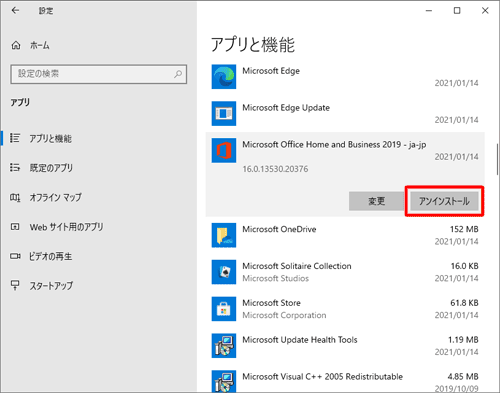Open the ホーム home icon
Image resolution: width=500 pixels, height=393 pixels.
tap(16, 45)
